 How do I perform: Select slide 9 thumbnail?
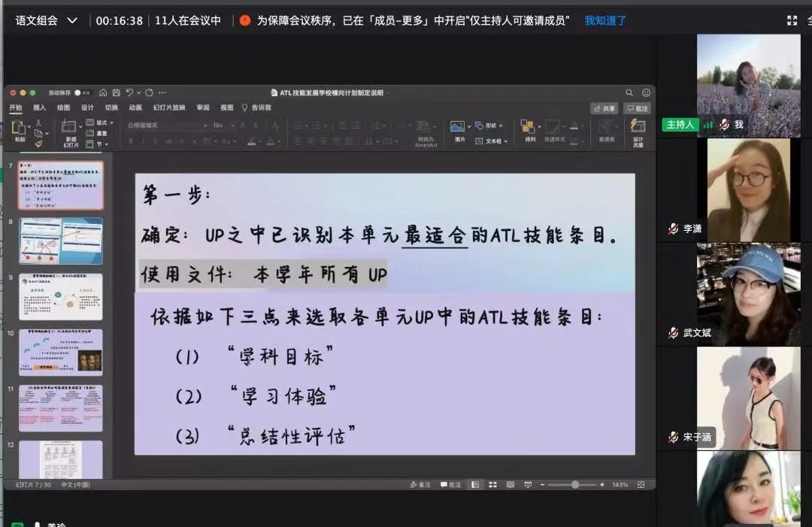pyautogui.click(x=61, y=297)
